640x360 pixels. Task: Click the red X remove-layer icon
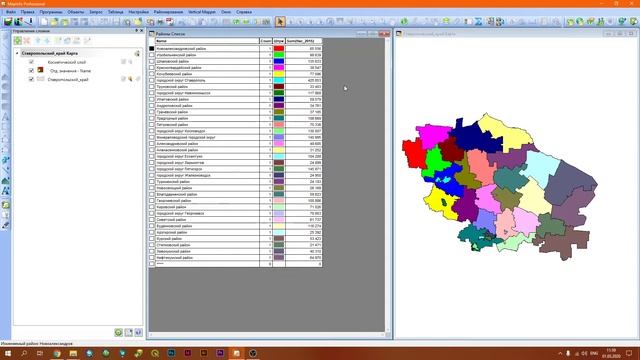(x=27, y=40)
